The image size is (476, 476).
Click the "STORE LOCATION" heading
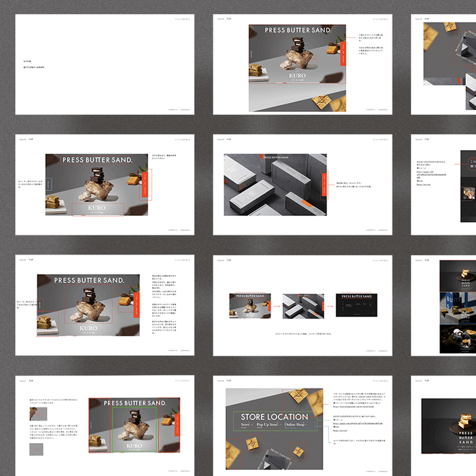[274, 417]
